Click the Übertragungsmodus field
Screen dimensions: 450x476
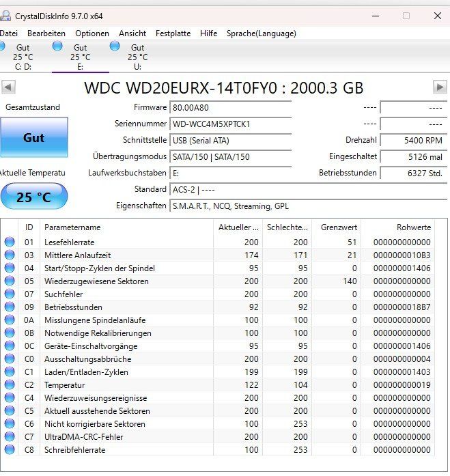point(231,156)
